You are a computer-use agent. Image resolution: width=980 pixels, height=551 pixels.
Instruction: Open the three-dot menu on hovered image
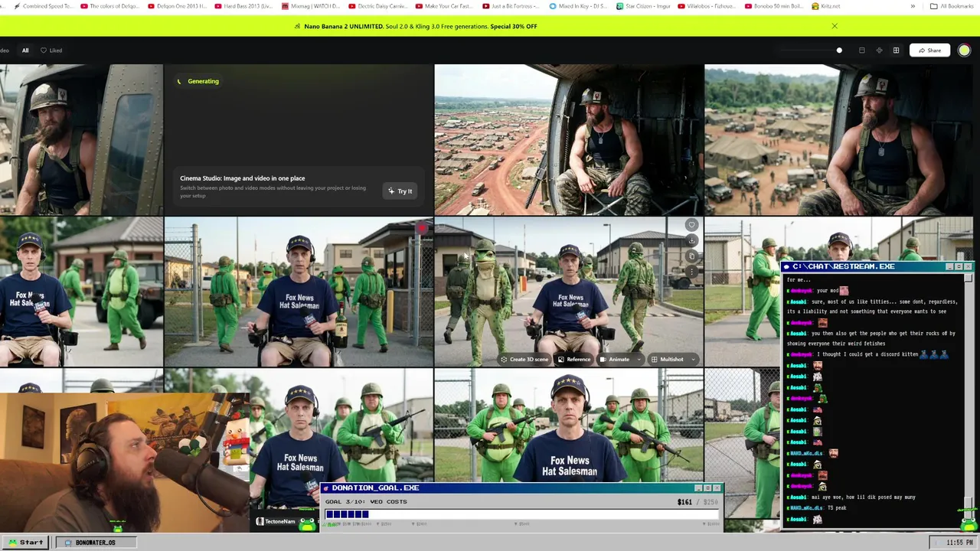click(x=691, y=271)
